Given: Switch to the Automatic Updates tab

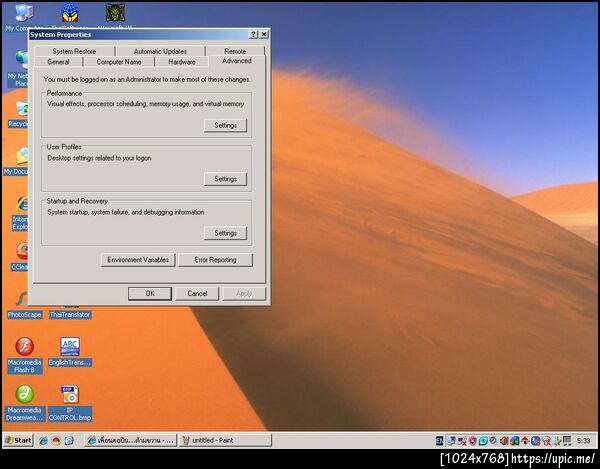Looking at the screenshot, I should pyautogui.click(x=160, y=51).
